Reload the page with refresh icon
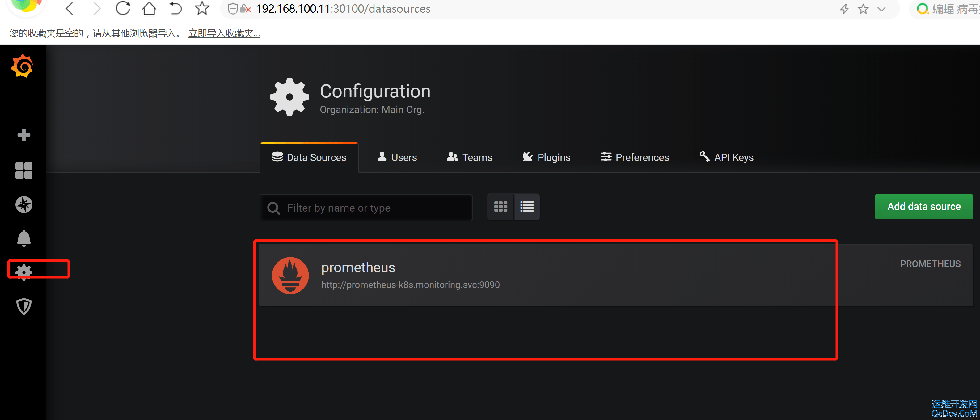This screenshot has width=980, height=420. [123, 8]
